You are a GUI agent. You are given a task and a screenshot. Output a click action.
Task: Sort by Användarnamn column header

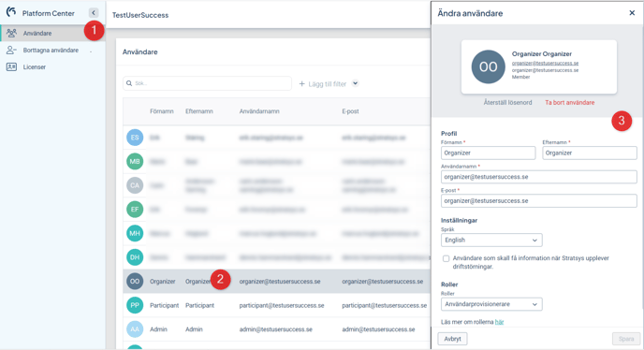pyautogui.click(x=259, y=111)
